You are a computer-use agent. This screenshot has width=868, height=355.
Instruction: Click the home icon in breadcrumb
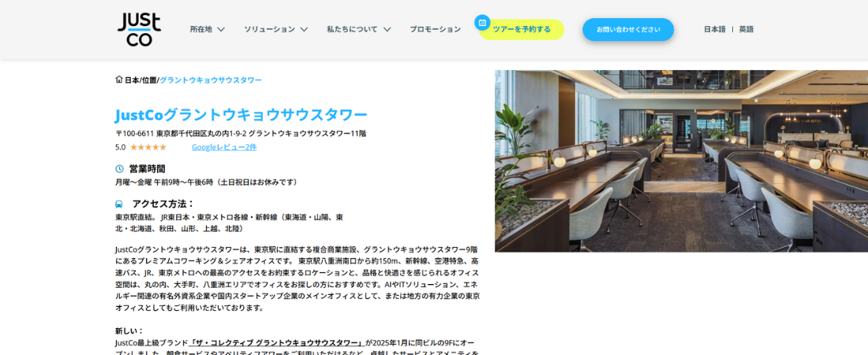(119, 79)
